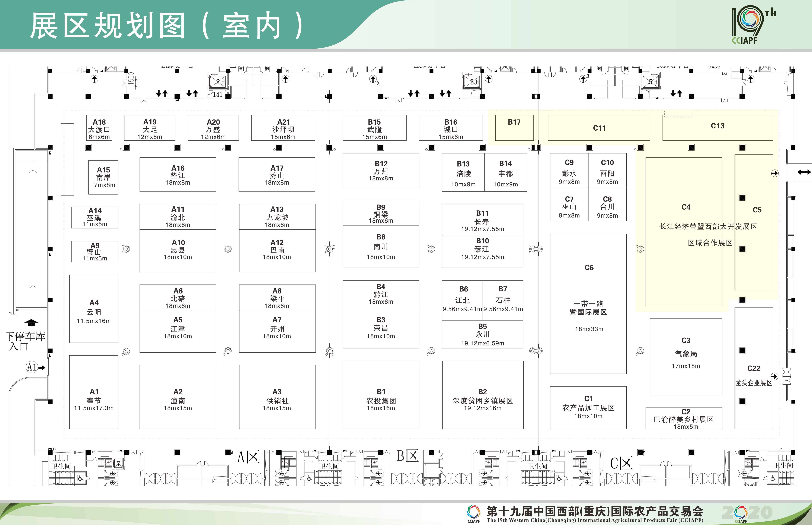Select booth A1 奉节

pyautogui.click(x=94, y=392)
